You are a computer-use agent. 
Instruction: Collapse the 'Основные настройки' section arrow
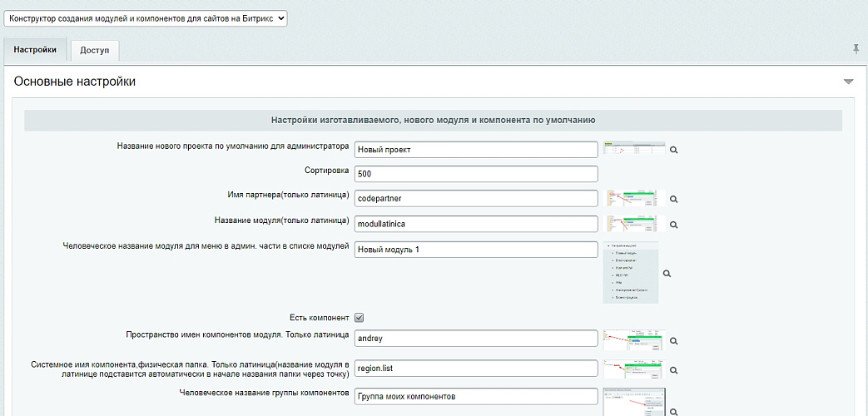848,82
